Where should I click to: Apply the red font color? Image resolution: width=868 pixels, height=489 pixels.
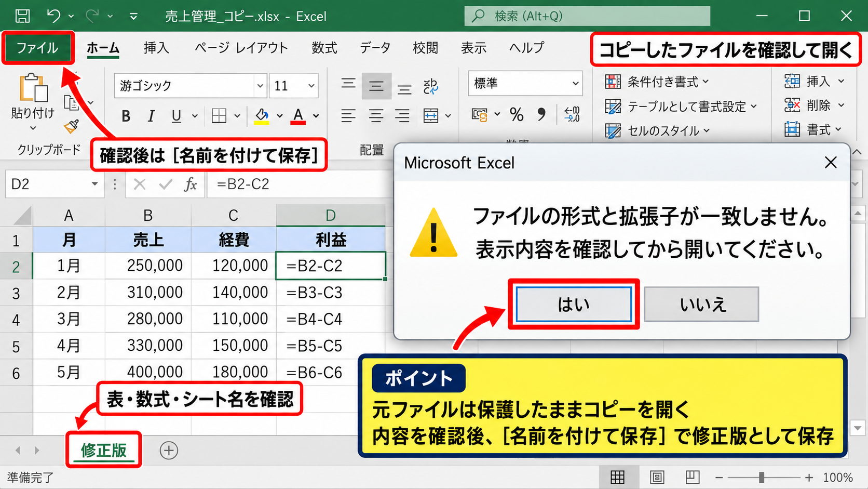298,116
